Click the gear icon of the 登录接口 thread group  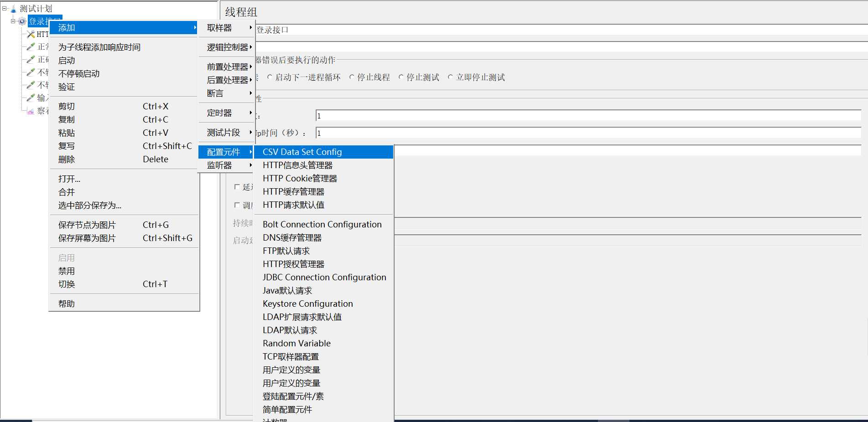click(22, 21)
